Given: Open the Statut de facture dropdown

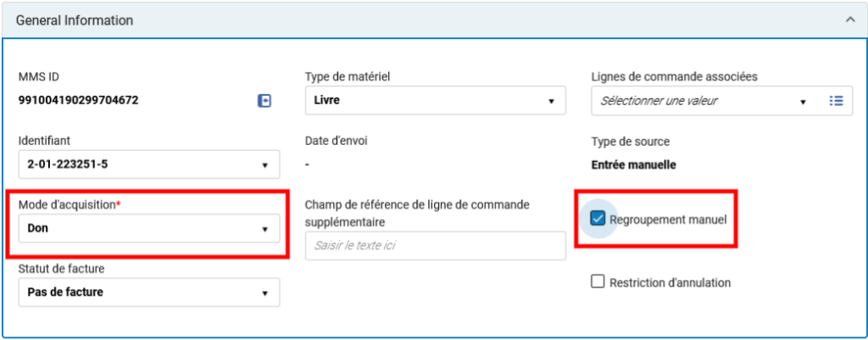Looking at the screenshot, I should click(x=149, y=293).
